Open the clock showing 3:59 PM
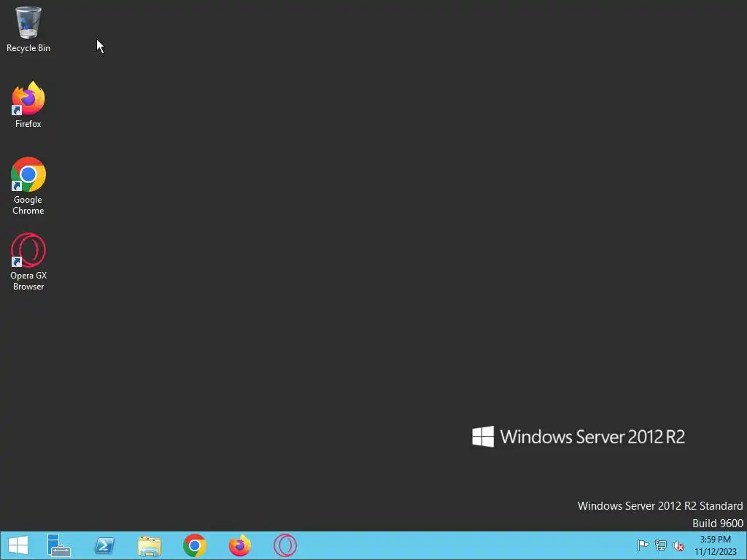Viewport: 747px width, 560px height. [x=715, y=545]
